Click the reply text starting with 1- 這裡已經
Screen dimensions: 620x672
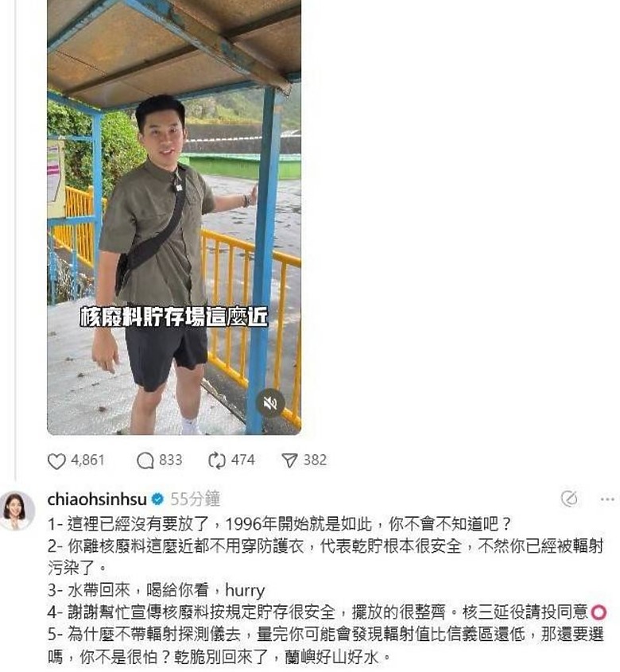[x=279, y=524]
